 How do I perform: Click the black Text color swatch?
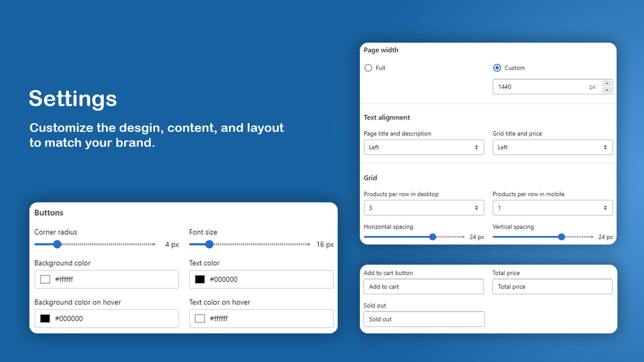[x=199, y=279]
